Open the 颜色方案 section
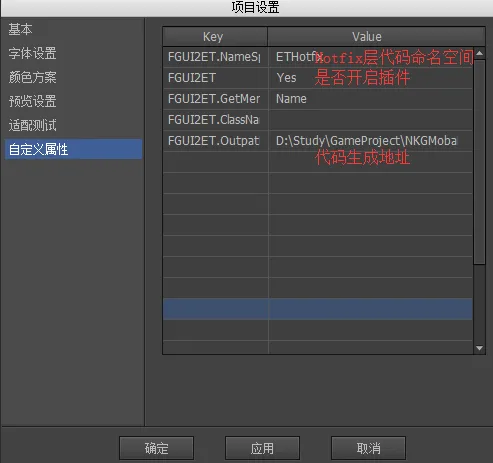The width and height of the screenshot is (493, 463). point(32,77)
